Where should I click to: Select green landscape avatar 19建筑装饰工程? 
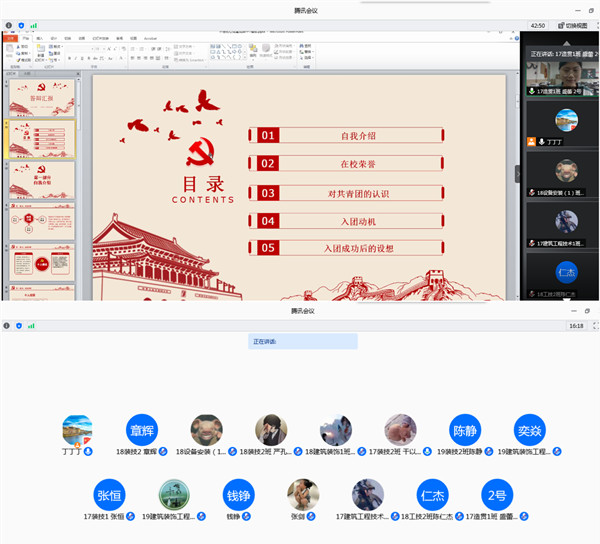174,495
